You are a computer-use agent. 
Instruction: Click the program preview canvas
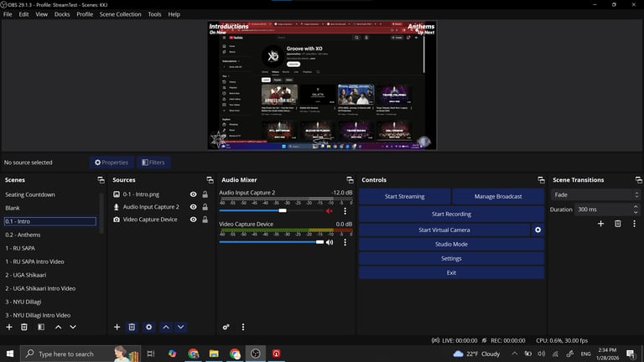coord(322,85)
